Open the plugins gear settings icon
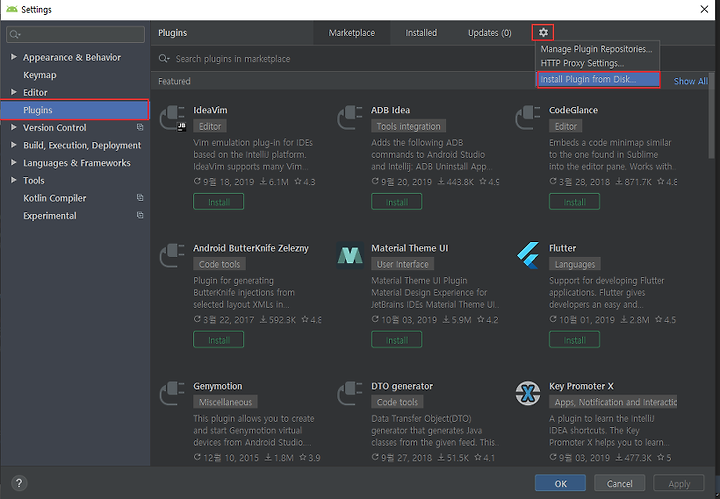The height and width of the screenshot is (499, 720). (543, 33)
